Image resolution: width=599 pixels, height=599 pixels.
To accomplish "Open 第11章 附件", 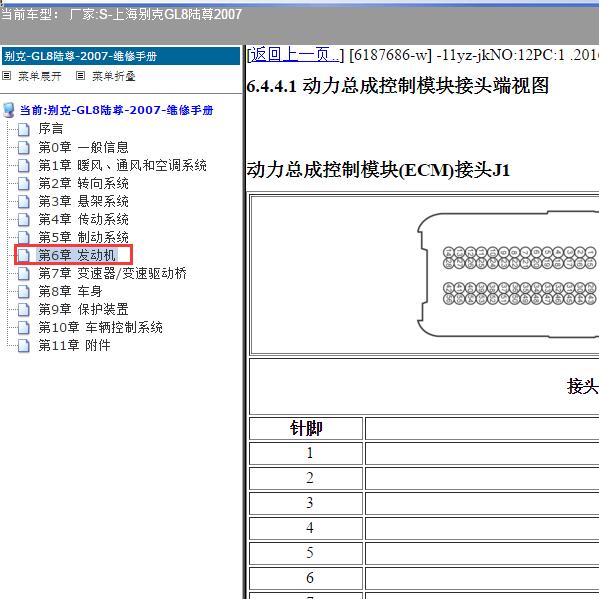I will pos(74,345).
